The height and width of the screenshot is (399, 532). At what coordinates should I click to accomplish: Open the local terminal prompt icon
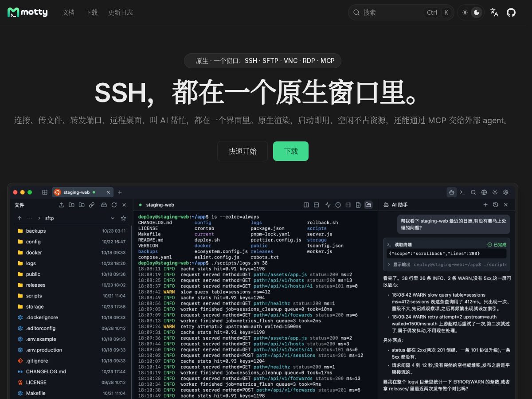pos(462,192)
